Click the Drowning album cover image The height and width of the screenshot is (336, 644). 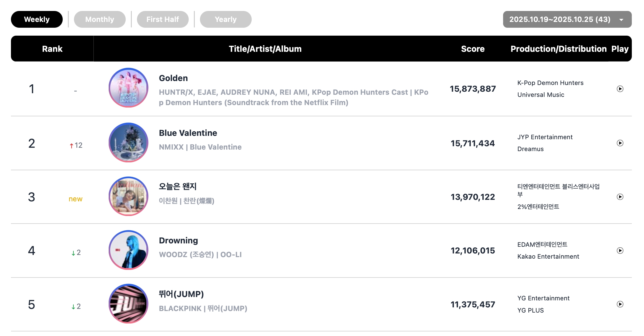click(x=128, y=250)
